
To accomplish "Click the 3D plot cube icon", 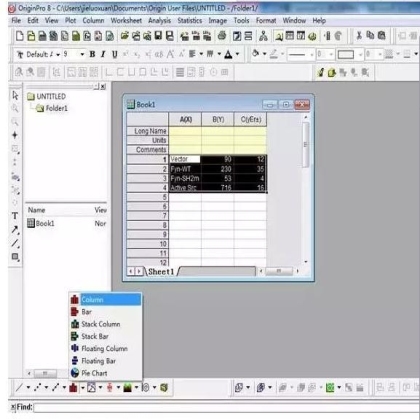I will click(164, 387).
